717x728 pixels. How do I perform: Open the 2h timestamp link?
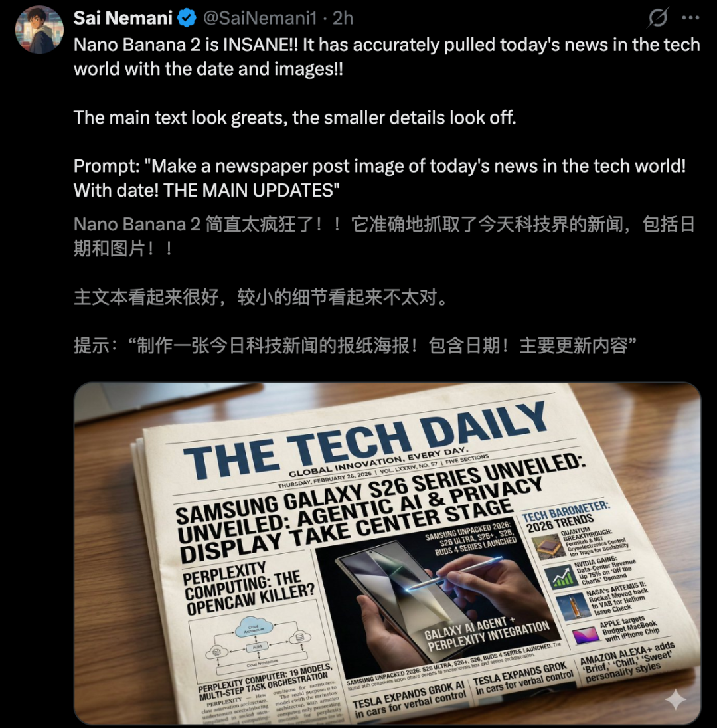click(x=343, y=18)
